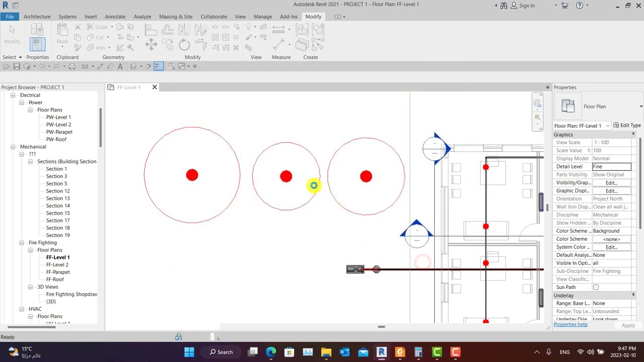Click the navigation wheel icon in drawing area

click(537, 104)
